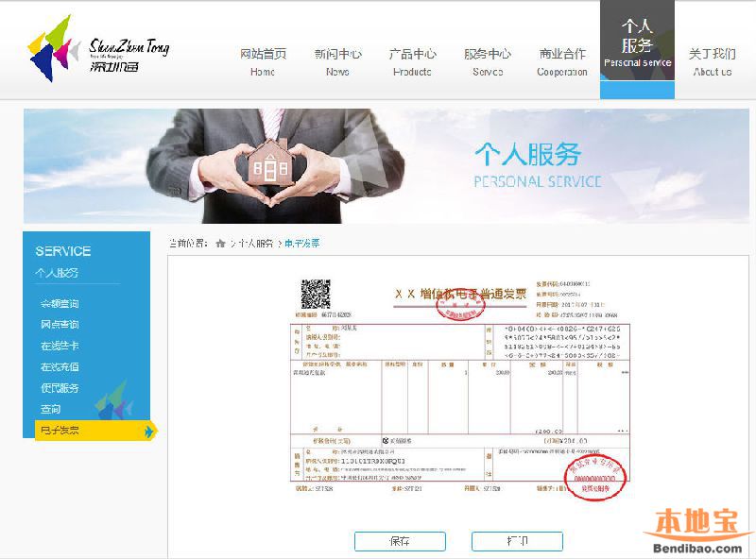The width and height of the screenshot is (756, 559).
Task: Click the 保存 Save button
Action: [400, 540]
